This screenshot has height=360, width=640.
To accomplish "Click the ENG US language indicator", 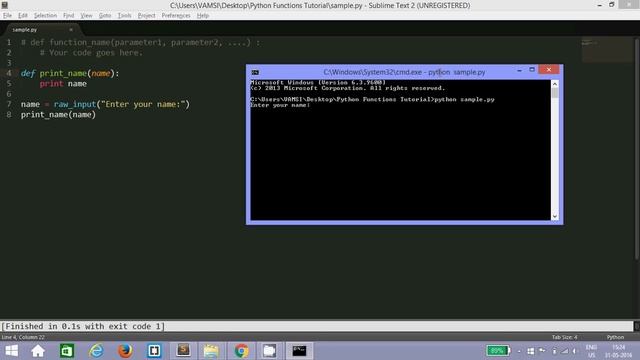I will [591, 351].
